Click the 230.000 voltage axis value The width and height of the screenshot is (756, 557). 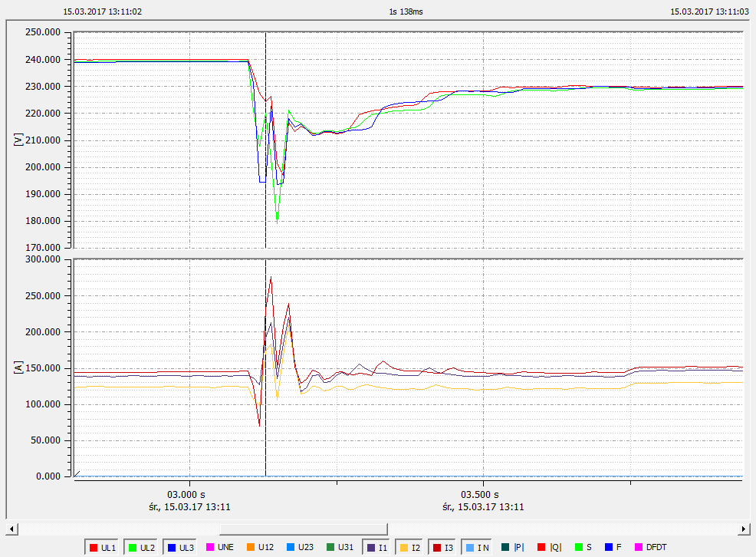coord(43,87)
